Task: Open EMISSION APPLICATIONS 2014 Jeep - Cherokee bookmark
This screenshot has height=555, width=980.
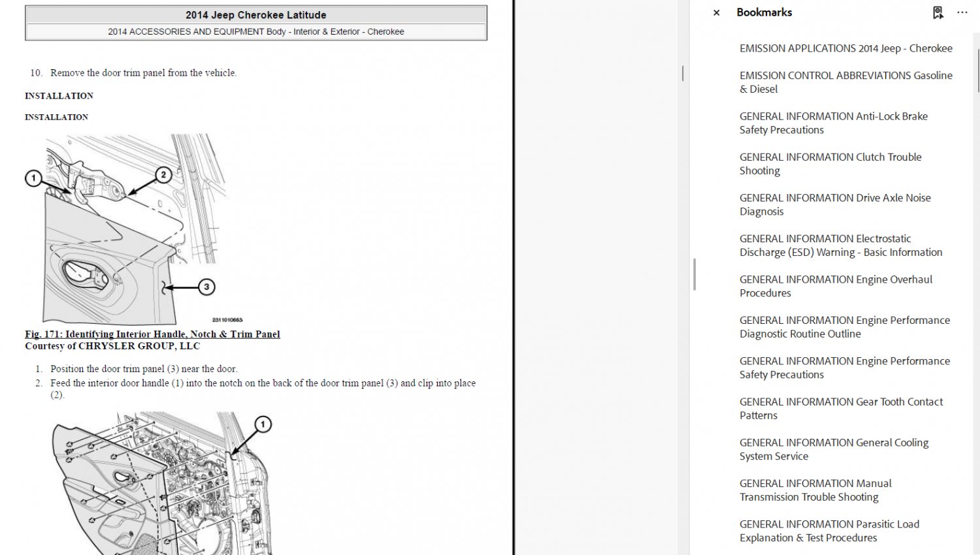Action: click(x=845, y=48)
